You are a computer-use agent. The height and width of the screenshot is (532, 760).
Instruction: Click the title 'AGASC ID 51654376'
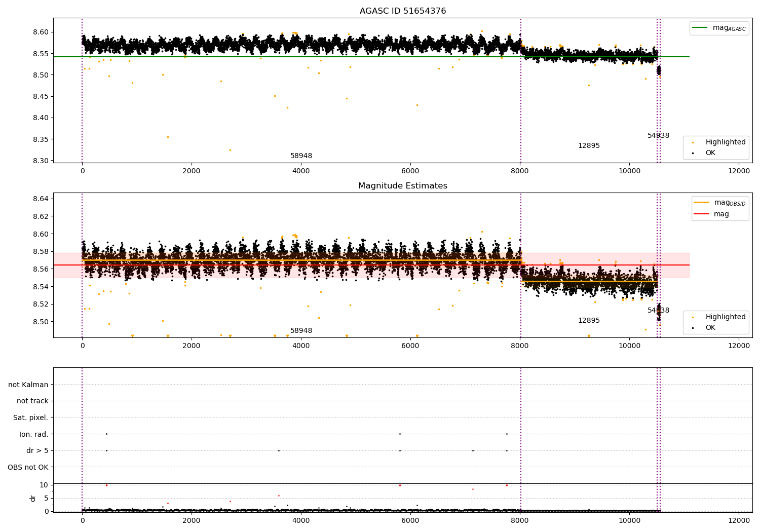tap(403, 11)
